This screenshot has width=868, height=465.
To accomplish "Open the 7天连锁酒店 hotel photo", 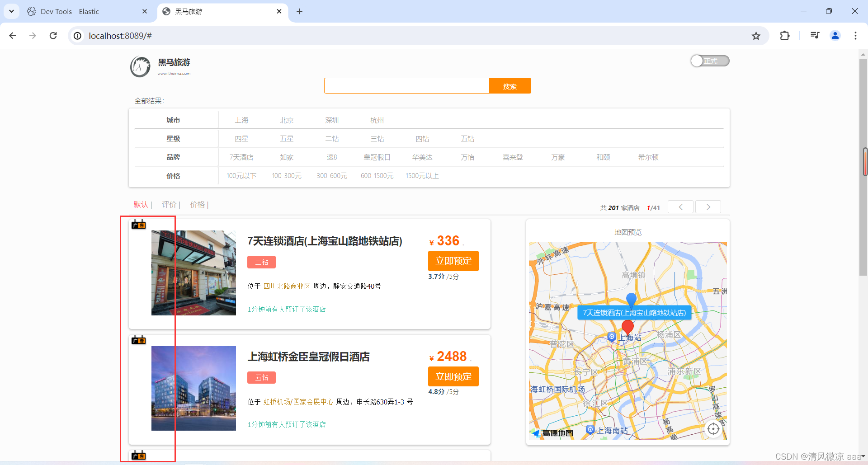I will (x=193, y=273).
